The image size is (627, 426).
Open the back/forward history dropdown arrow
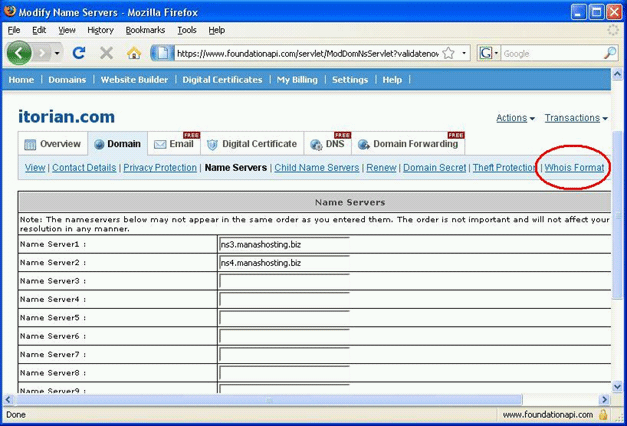pos(57,53)
